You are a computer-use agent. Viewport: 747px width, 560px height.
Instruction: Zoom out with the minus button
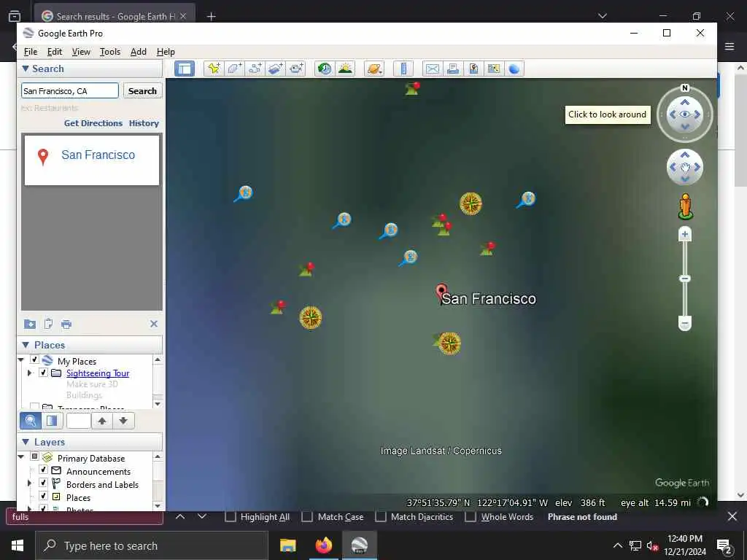click(684, 324)
